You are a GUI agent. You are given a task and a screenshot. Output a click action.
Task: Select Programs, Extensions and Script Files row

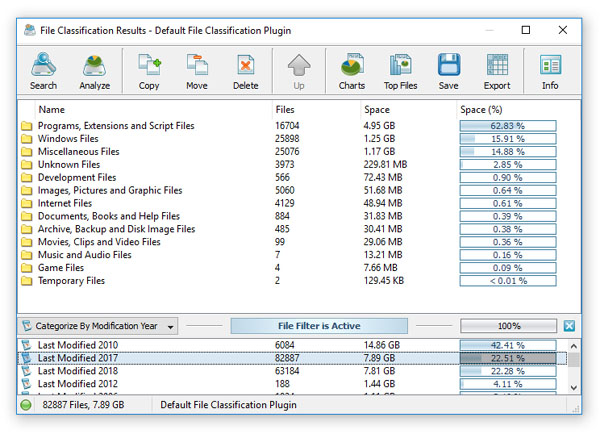291,126
